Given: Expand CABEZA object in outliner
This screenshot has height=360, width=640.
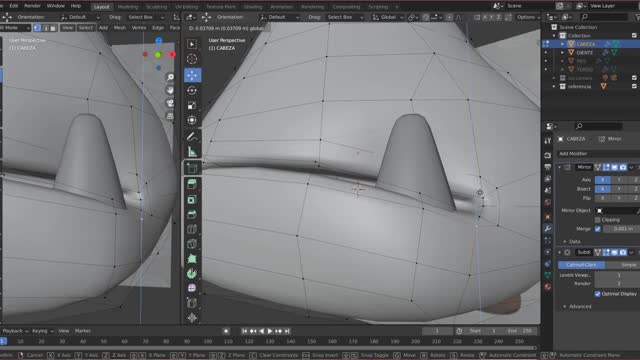Looking at the screenshot, I should click(x=562, y=44).
